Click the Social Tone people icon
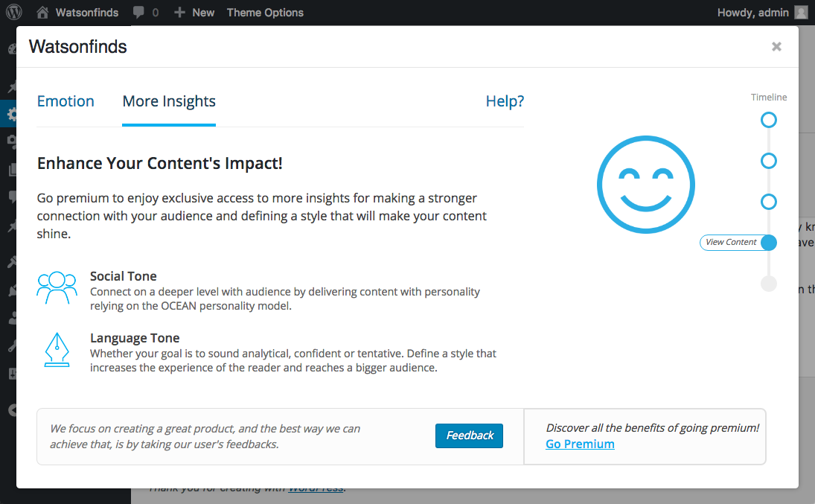 57,287
